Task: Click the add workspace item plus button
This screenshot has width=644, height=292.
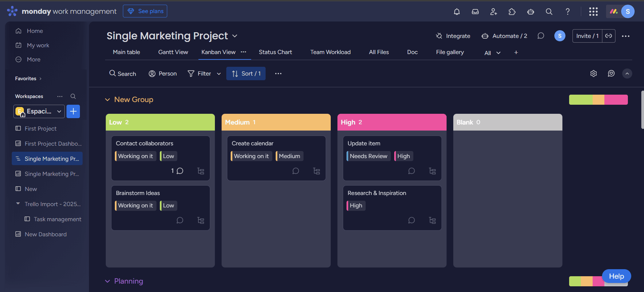Action: click(x=73, y=111)
